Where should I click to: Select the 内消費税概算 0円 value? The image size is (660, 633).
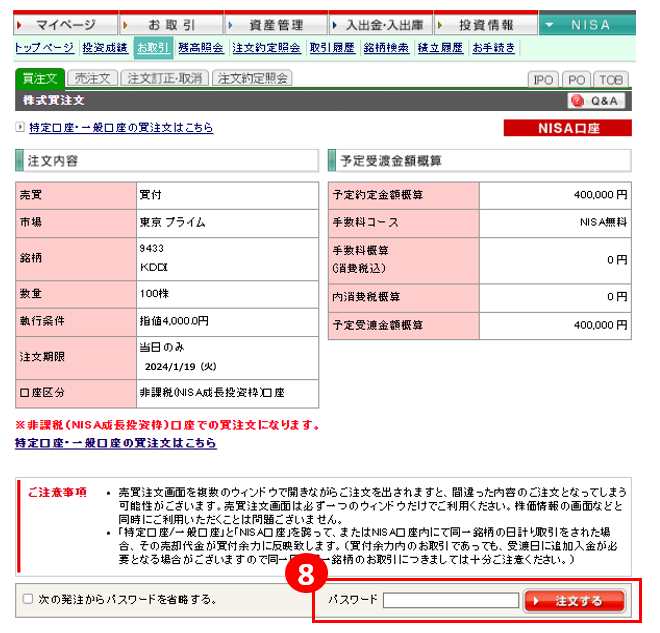(x=617, y=297)
